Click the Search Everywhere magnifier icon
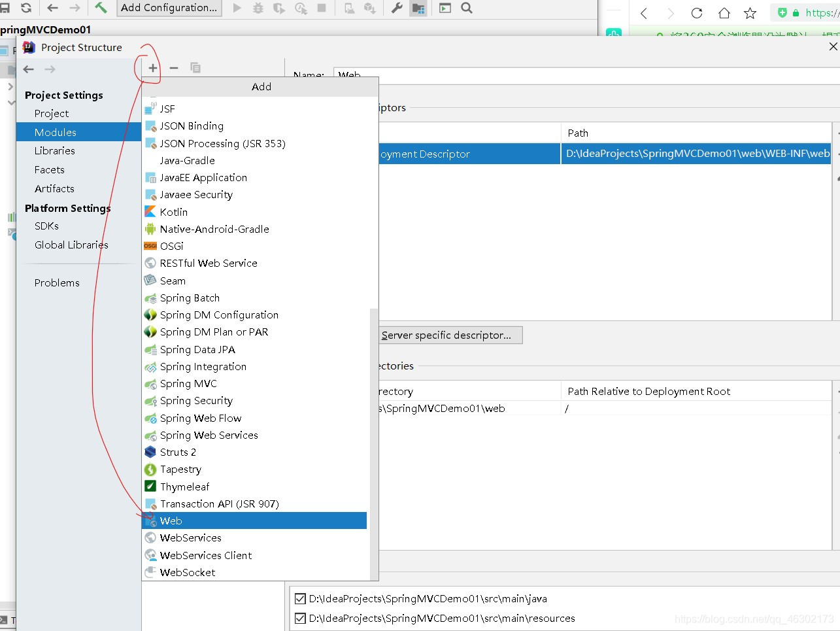The height and width of the screenshot is (631, 840). 467,8
